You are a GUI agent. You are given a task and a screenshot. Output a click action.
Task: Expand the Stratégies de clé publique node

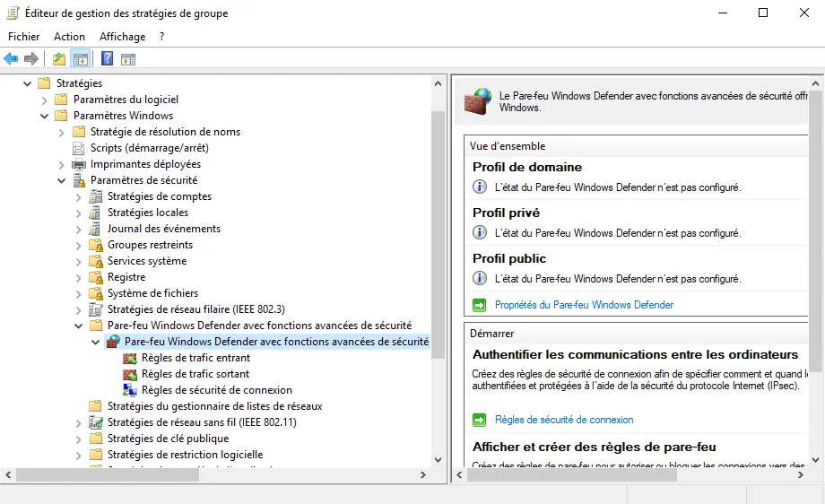tap(78, 439)
